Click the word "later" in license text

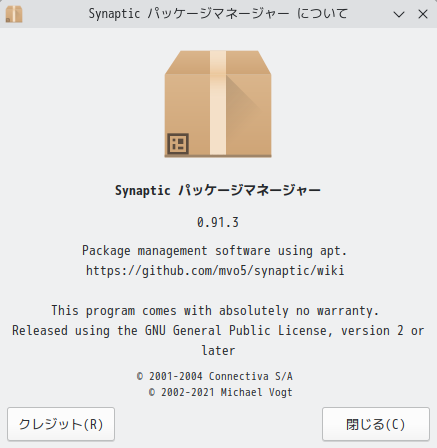pyautogui.click(x=218, y=351)
